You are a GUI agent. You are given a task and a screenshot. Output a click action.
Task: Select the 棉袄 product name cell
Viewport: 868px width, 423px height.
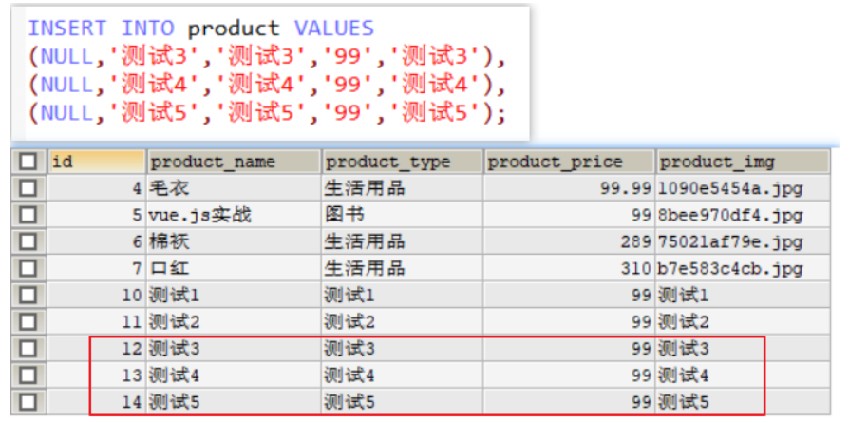(x=234, y=241)
